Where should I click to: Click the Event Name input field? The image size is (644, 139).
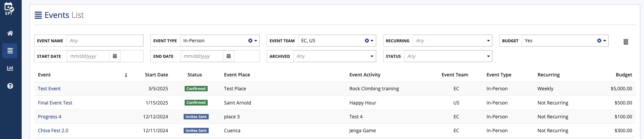[105, 41]
